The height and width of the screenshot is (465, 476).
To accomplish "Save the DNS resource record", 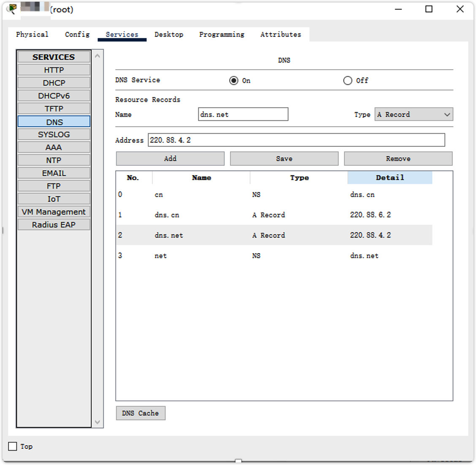I will point(284,159).
